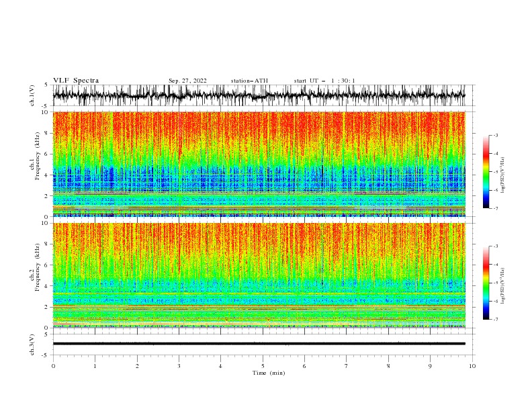Click the "5" tick on ch.1(V) axis
532x411 pixels.
pyautogui.click(x=46, y=85)
